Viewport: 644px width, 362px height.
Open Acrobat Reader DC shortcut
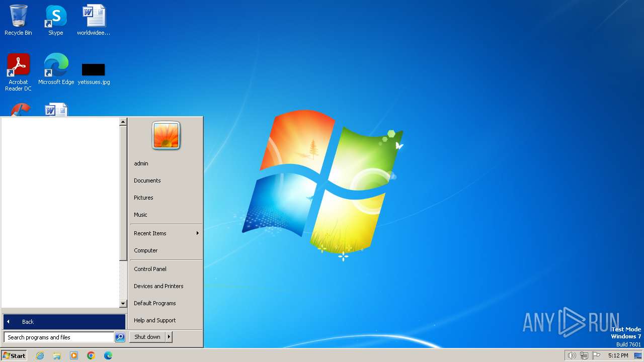tap(18, 72)
